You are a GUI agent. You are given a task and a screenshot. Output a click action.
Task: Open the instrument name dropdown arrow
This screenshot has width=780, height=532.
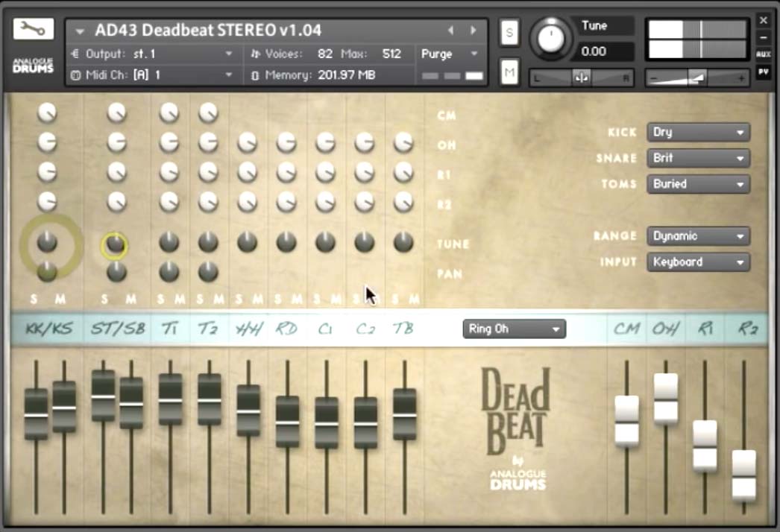(80, 31)
